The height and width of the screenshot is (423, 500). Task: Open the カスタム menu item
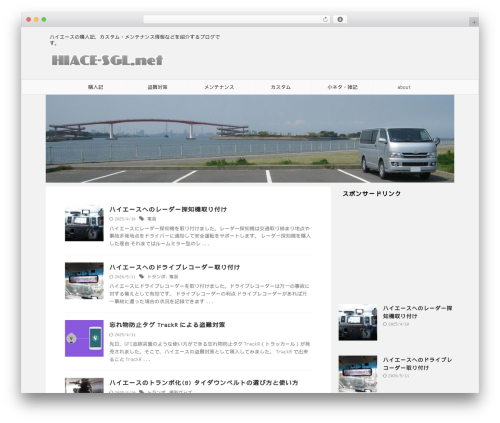281,87
